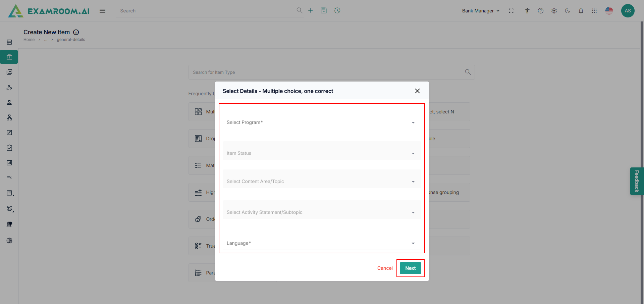Close the Select Details dialog
The width and height of the screenshot is (644, 304).
(417, 91)
